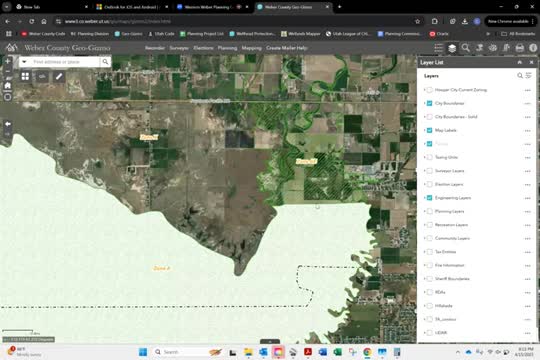Open the Layer List widget icon in header
The width and height of the screenshot is (540, 360).
click(452, 48)
